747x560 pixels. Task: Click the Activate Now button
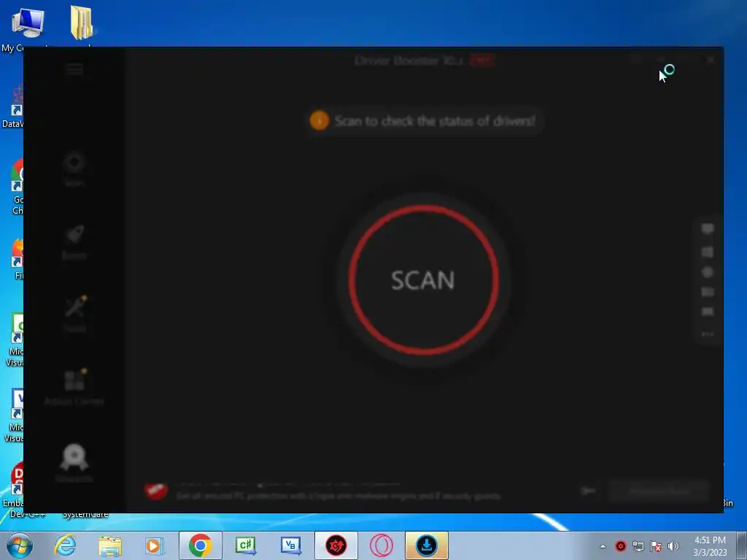tap(659, 491)
